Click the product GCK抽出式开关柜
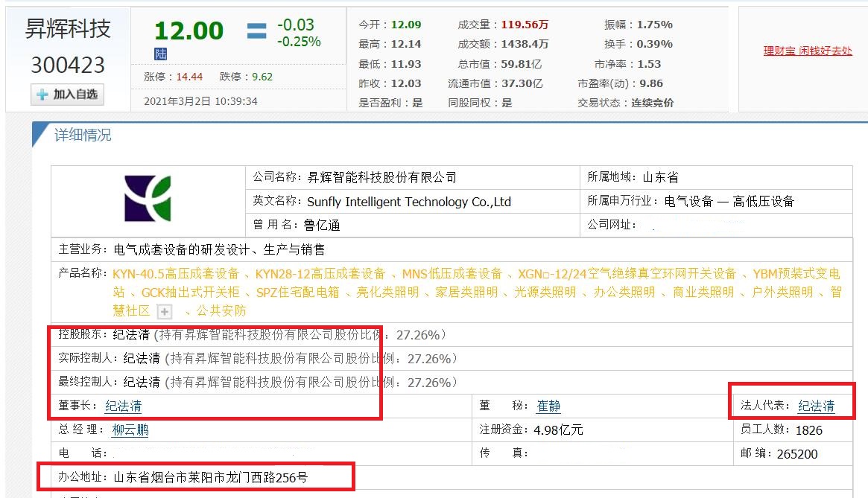 point(191,292)
